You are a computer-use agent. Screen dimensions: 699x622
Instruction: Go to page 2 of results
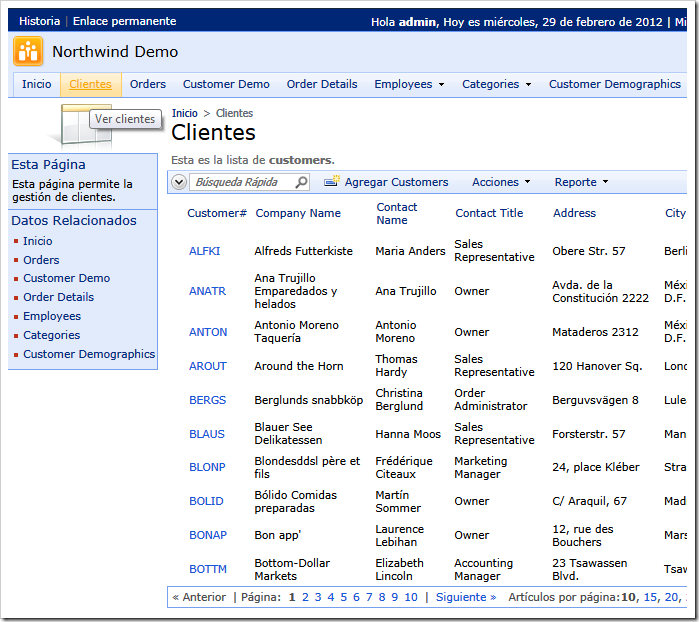click(x=305, y=597)
